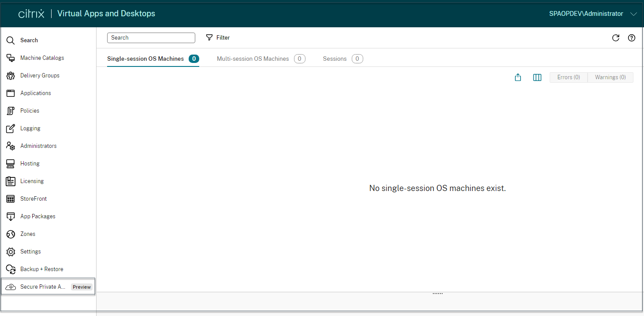The image size is (644, 316).
Task: Open the Administrators menu label
Action: pos(38,146)
